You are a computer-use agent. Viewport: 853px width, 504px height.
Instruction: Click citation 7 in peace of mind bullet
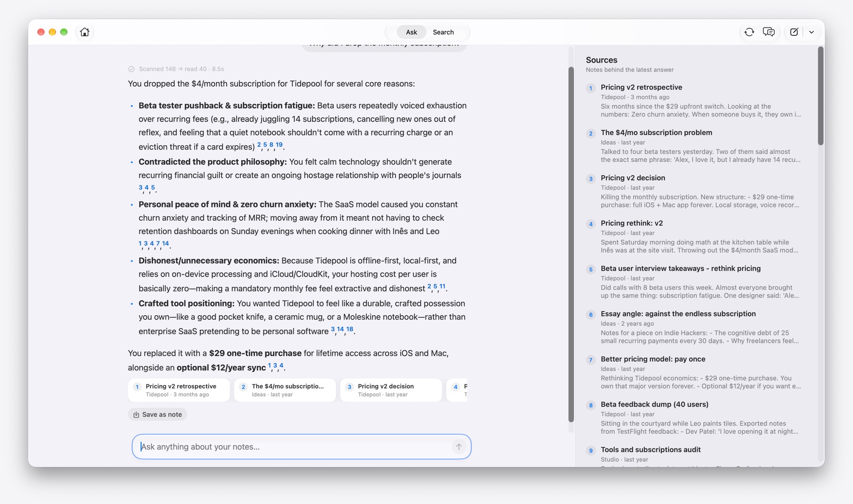(x=158, y=243)
